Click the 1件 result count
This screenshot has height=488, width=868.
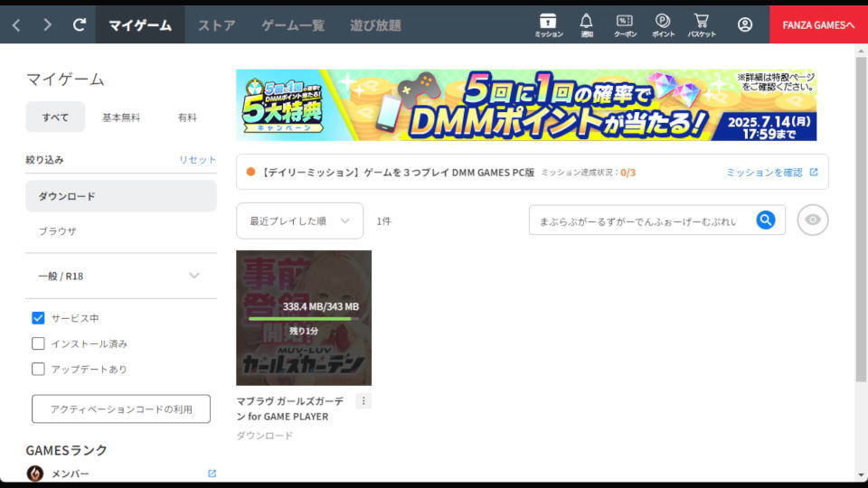pos(383,221)
